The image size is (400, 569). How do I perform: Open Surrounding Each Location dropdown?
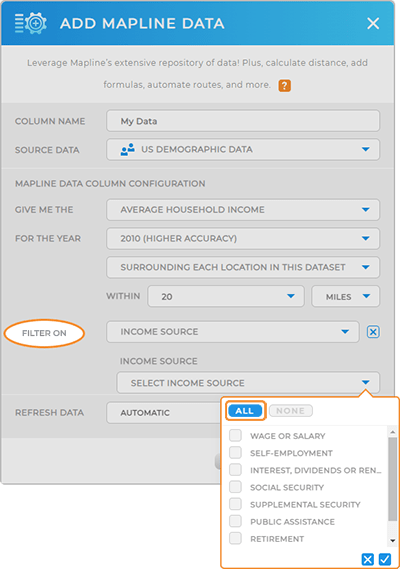(x=243, y=267)
